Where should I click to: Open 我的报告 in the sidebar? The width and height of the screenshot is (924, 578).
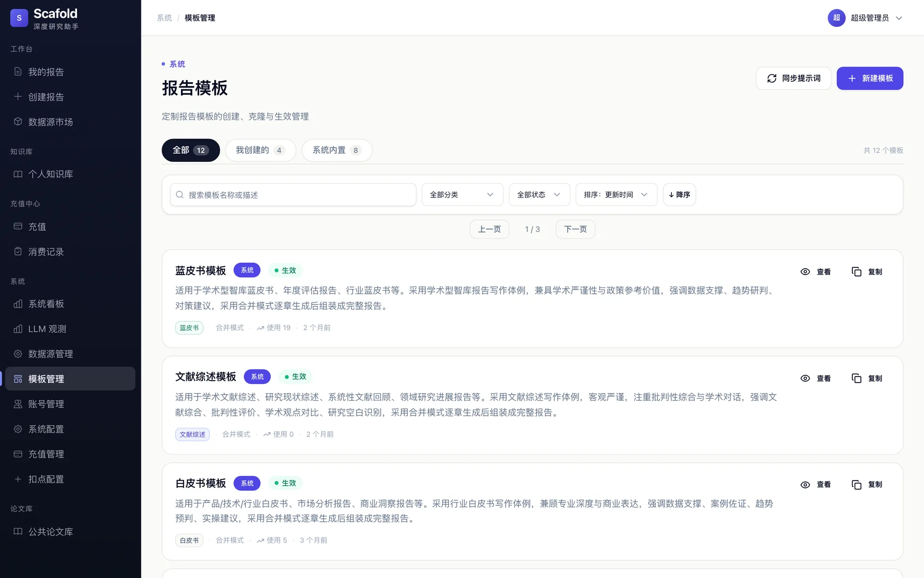(x=70, y=72)
